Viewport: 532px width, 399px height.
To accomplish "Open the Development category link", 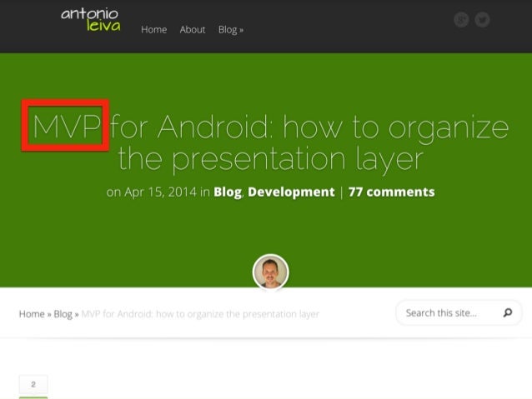I will (x=291, y=192).
